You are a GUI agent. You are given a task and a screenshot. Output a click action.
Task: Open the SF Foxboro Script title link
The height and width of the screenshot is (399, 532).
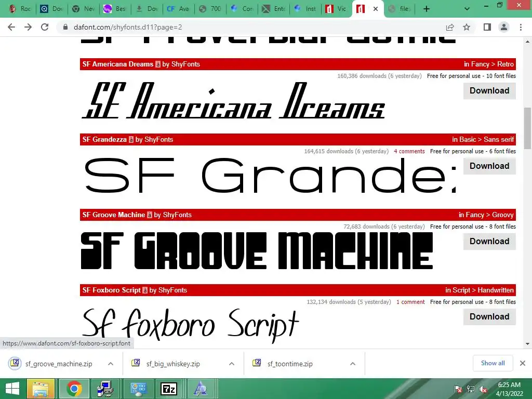coord(111,290)
